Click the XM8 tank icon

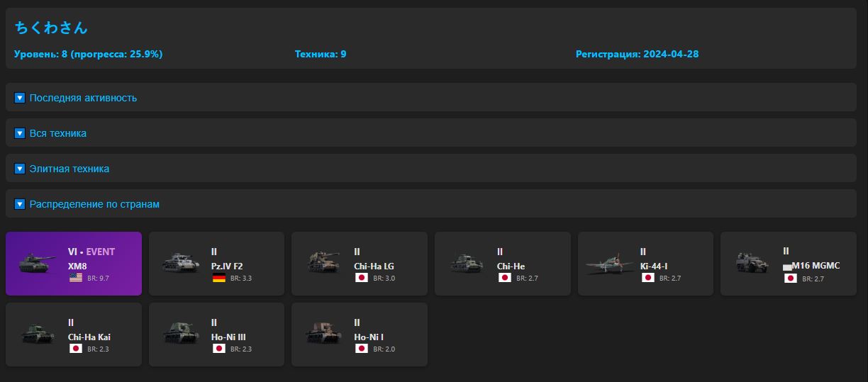(x=38, y=263)
